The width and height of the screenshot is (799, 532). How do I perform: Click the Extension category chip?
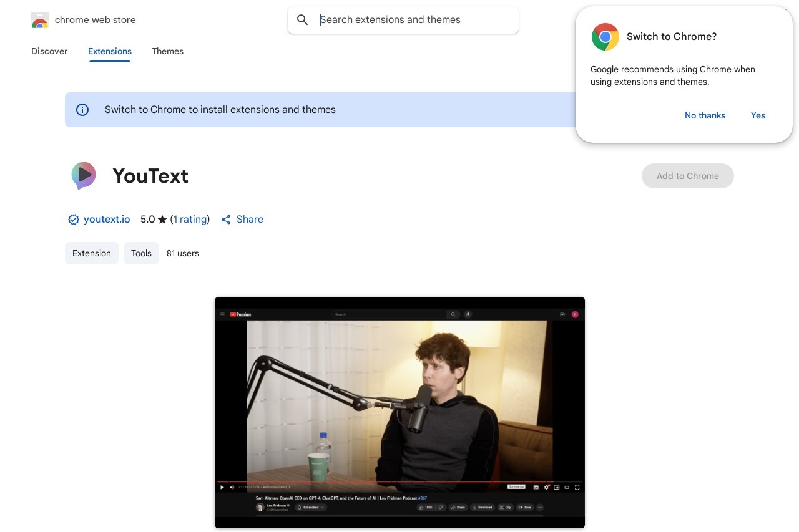click(92, 253)
